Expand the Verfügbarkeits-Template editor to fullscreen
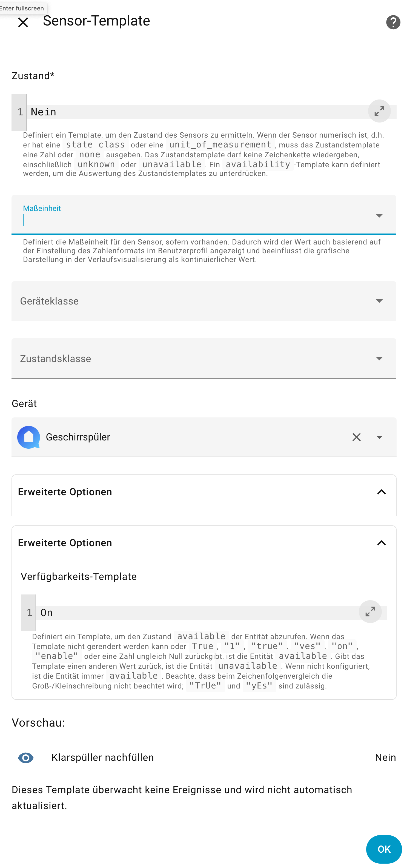Screen dimensions: 407x868 click(x=370, y=611)
